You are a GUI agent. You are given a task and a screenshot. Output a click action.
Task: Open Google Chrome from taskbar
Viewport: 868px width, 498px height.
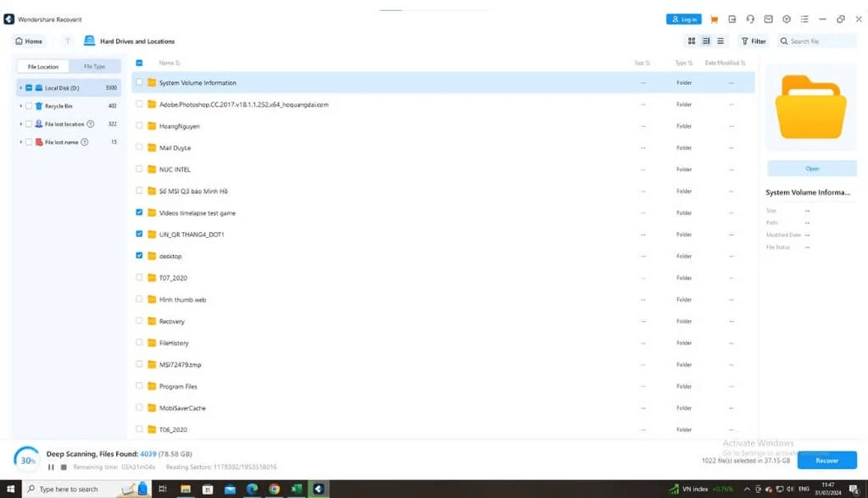point(274,490)
